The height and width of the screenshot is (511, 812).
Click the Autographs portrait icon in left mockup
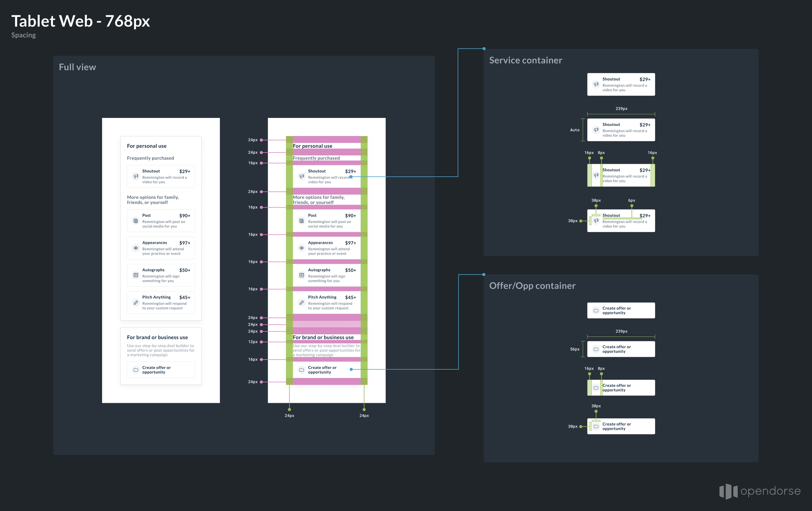[x=135, y=275]
